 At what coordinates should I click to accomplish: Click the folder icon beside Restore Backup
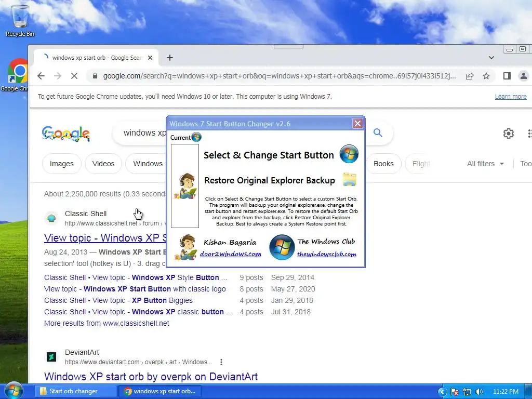[350, 179]
